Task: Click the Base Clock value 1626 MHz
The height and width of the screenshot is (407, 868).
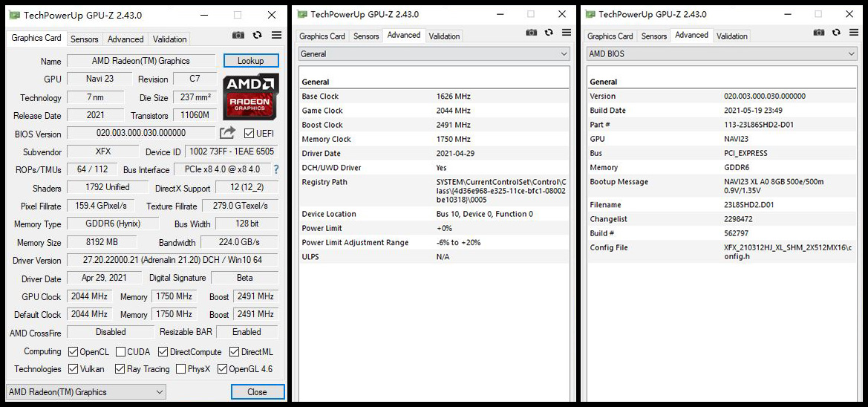Action: click(x=454, y=97)
